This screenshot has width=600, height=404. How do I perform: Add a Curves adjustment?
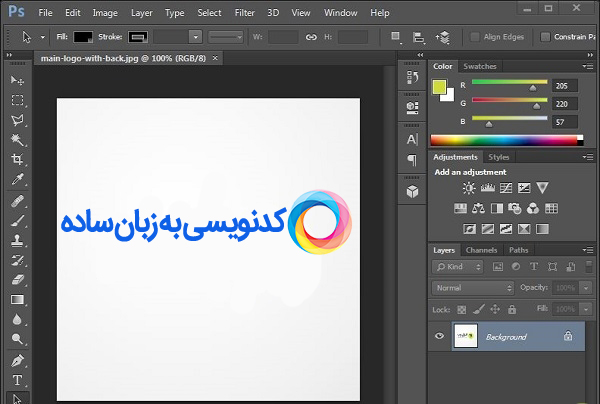(x=506, y=188)
